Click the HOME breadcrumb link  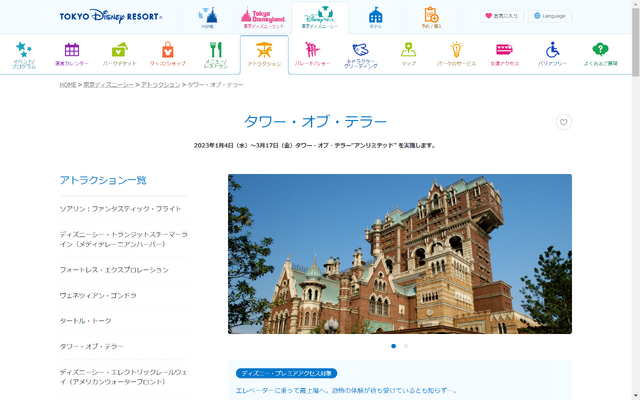(68, 84)
